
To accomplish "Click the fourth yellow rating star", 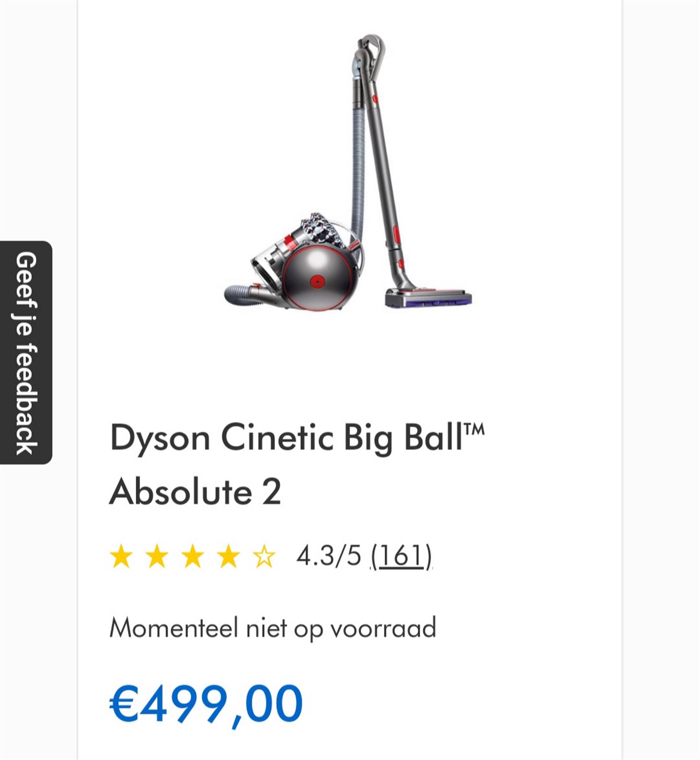I will (228, 556).
